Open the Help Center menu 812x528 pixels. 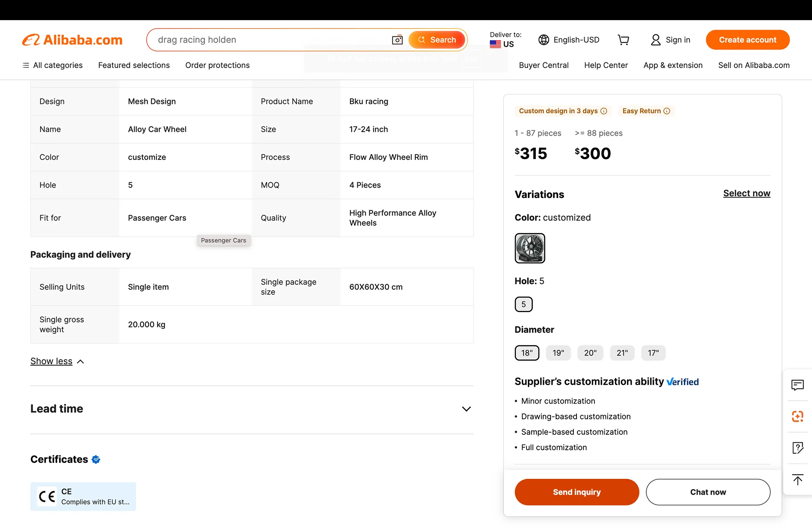[x=606, y=65]
